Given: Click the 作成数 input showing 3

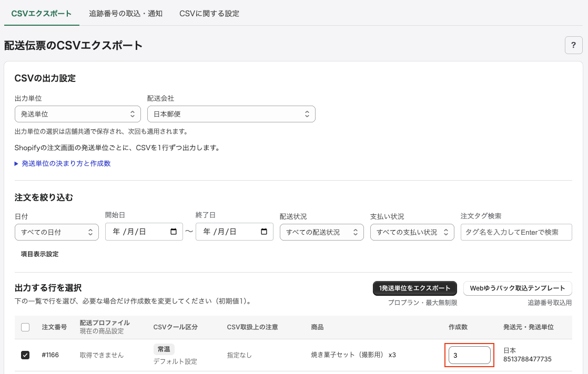Looking at the screenshot, I should 470,355.
